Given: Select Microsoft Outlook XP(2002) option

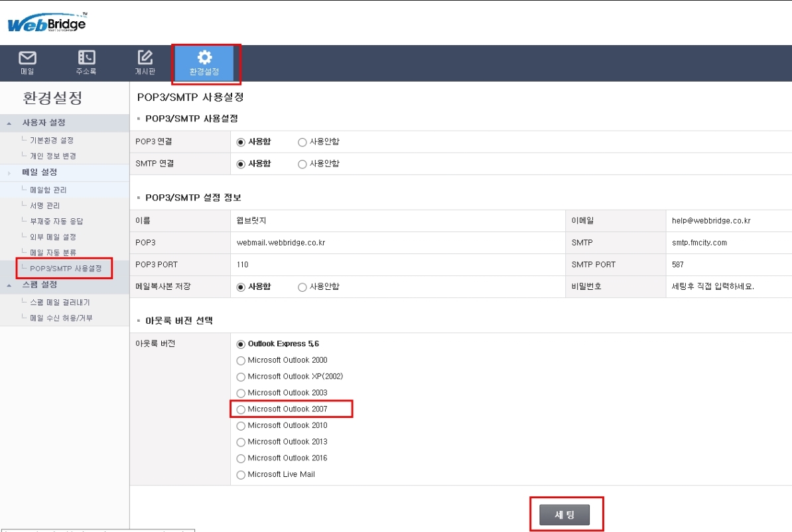Looking at the screenshot, I should [x=241, y=377].
